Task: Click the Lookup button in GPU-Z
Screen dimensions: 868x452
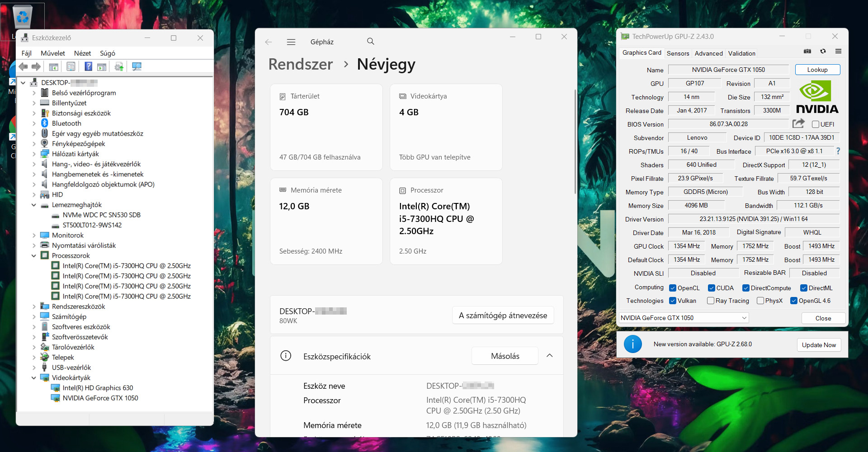Action: click(817, 70)
